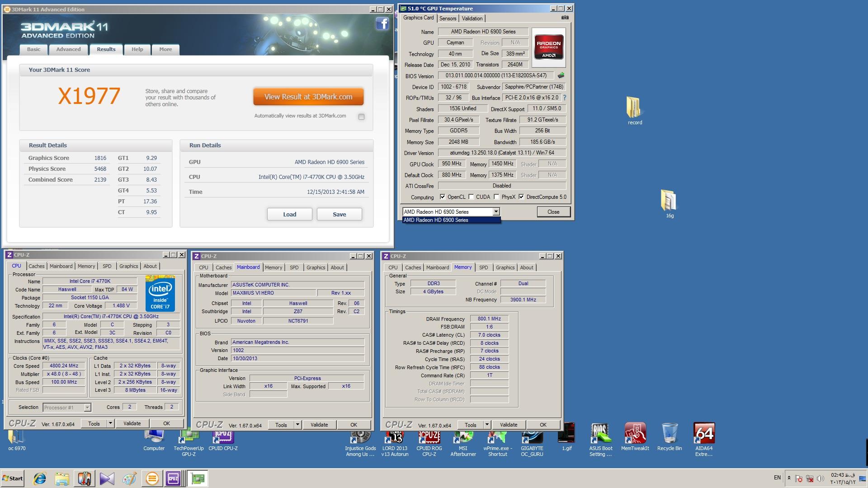
Task: Toggle the PhysX checkbox in GPU-Z
Action: 496,197
